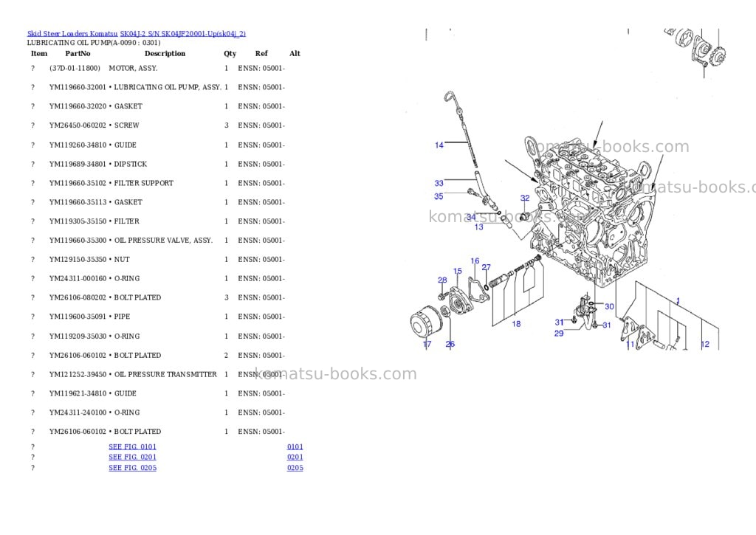
Task: Click callout 16 on the diagram
Action: coord(475,260)
